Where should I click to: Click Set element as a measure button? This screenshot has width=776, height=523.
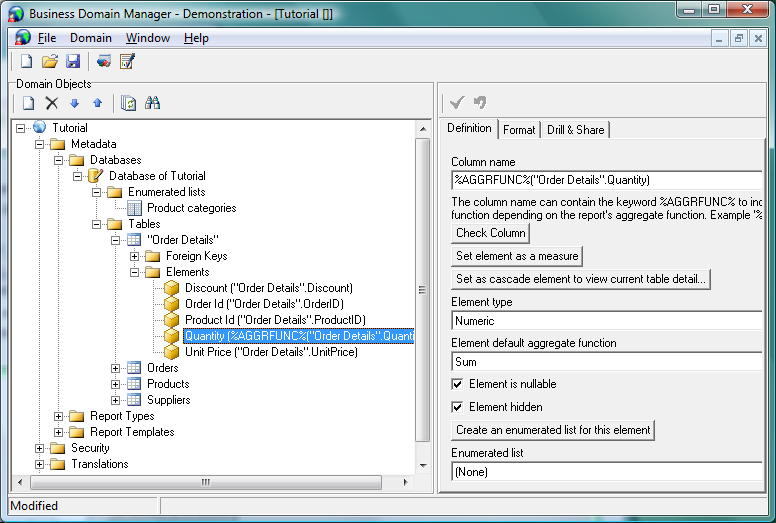517,256
